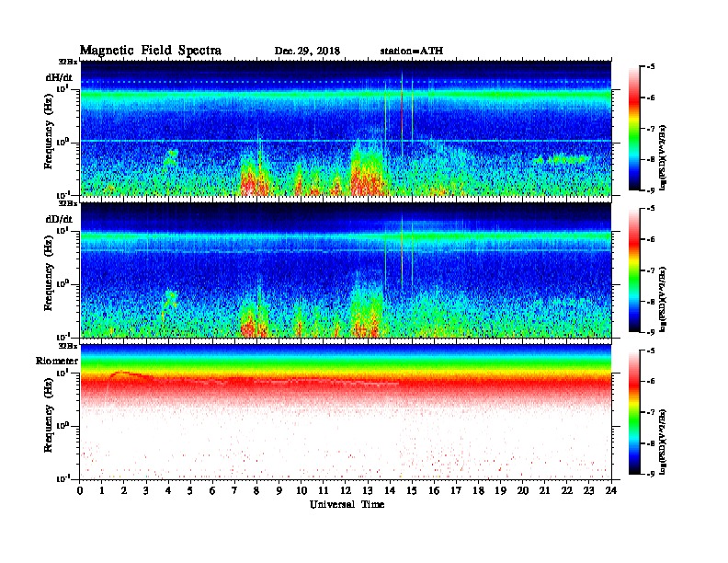The image size is (728, 563).
Task: Click the color bar beside dH/dt panel
Action: pyautogui.click(x=634, y=128)
